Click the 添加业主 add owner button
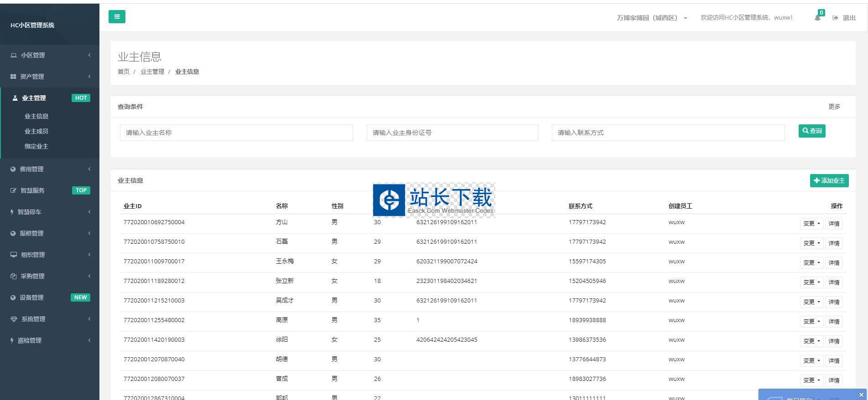The width and height of the screenshot is (868, 400). (829, 180)
